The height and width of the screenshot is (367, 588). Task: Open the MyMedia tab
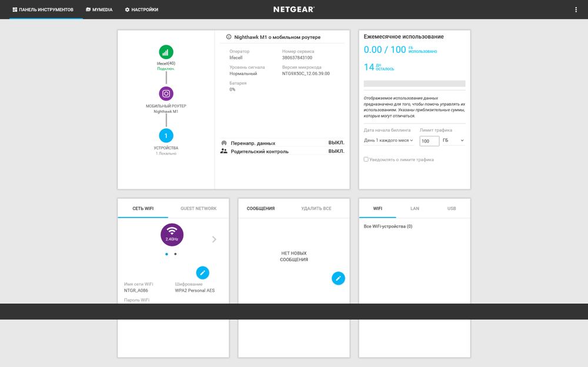(99, 10)
